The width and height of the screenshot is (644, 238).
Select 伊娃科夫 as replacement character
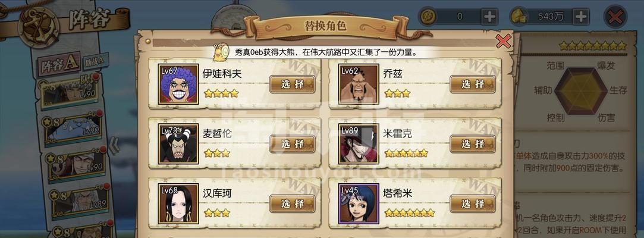293,84
